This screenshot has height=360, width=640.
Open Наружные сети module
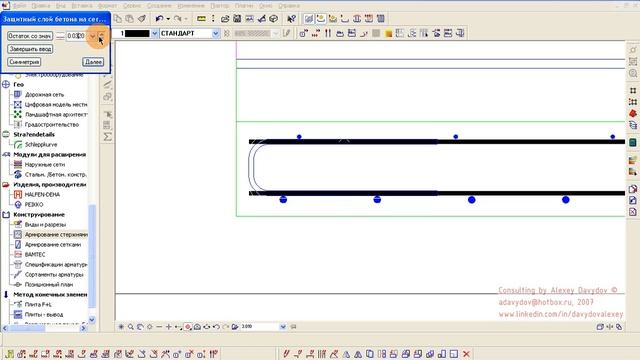click(x=45, y=164)
